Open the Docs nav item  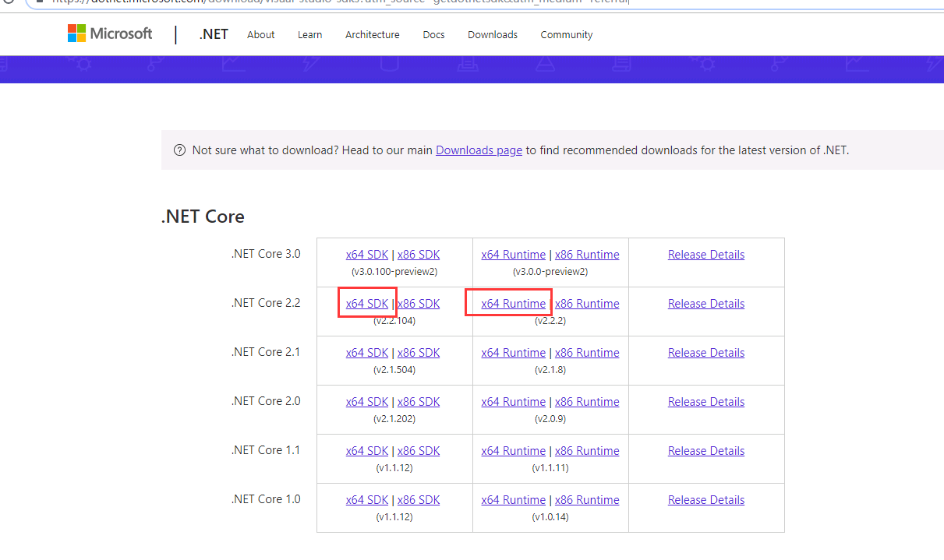pyautogui.click(x=434, y=34)
